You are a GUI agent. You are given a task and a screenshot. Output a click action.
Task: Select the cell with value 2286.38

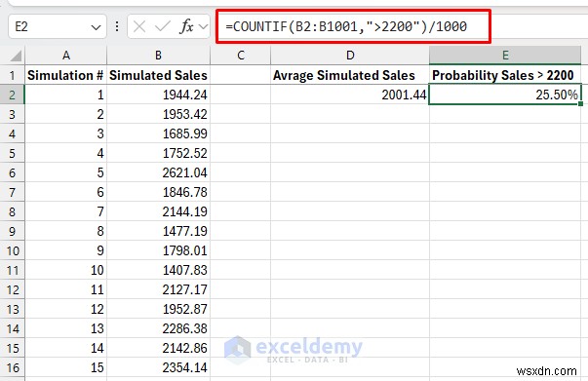(158, 328)
